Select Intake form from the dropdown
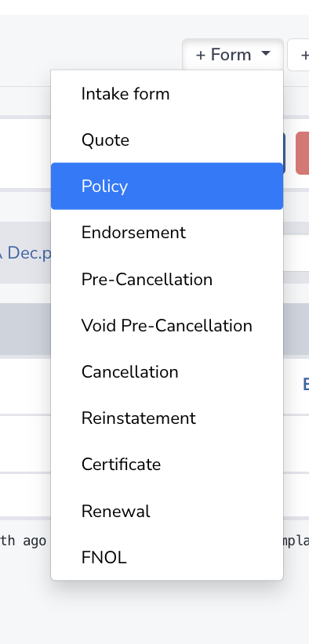The image size is (309, 644). coord(167,94)
